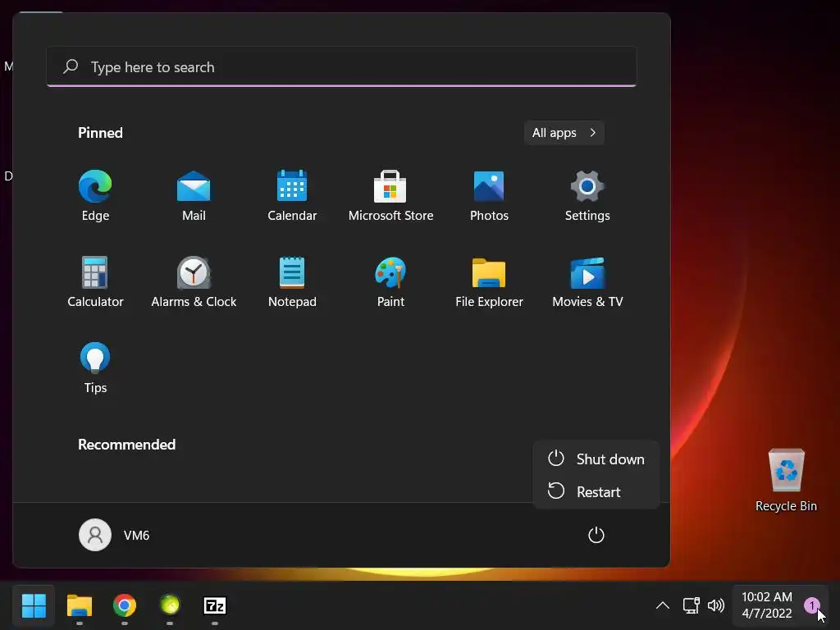
Task: Open the clock showing 10:02 AM
Action: tap(767, 605)
